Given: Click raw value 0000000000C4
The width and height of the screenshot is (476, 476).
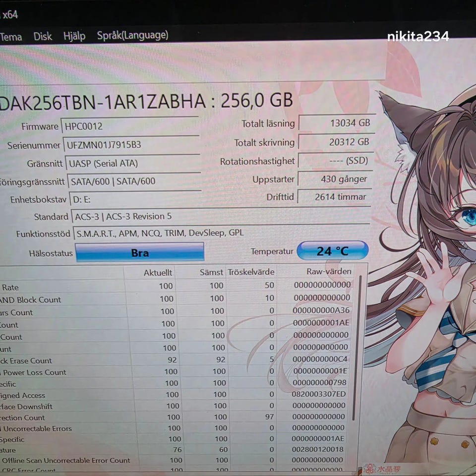Looking at the screenshot, I should click(x=320, y=359).
